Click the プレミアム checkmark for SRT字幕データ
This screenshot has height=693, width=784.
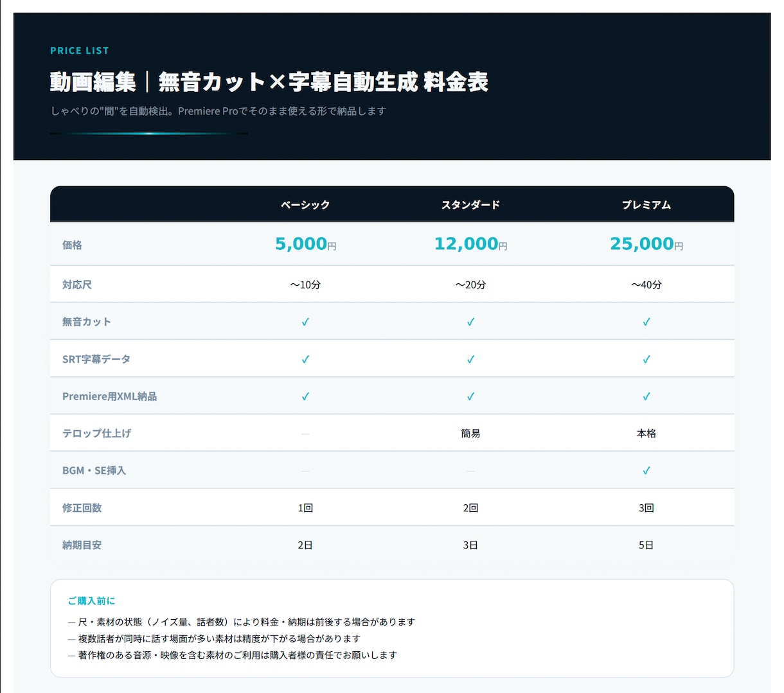(646, 359)
